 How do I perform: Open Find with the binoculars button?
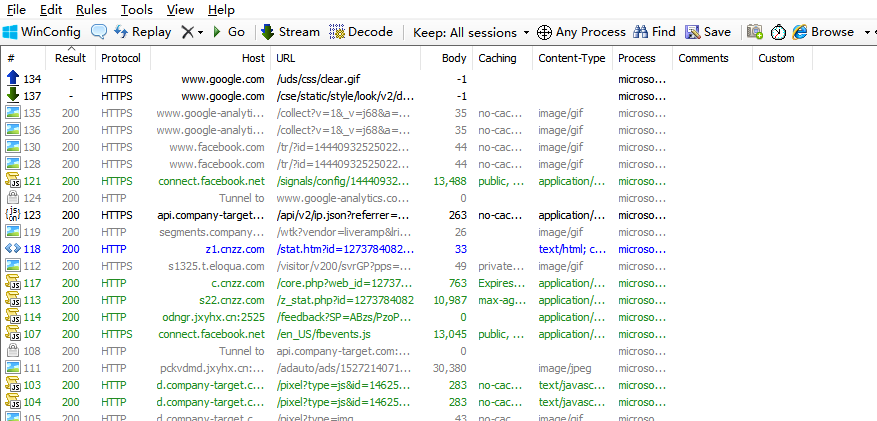point(654,32)
